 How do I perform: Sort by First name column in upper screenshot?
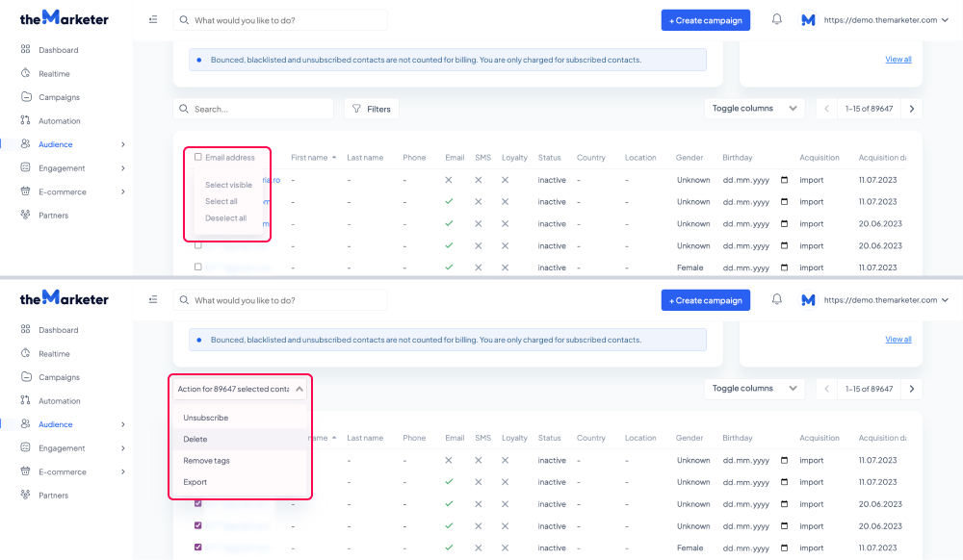click(x=313, y=158)
